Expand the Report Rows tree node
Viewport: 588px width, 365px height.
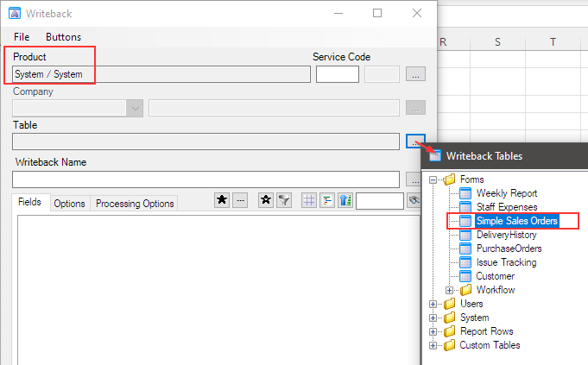pyautogui.click(x=433, y=331)
